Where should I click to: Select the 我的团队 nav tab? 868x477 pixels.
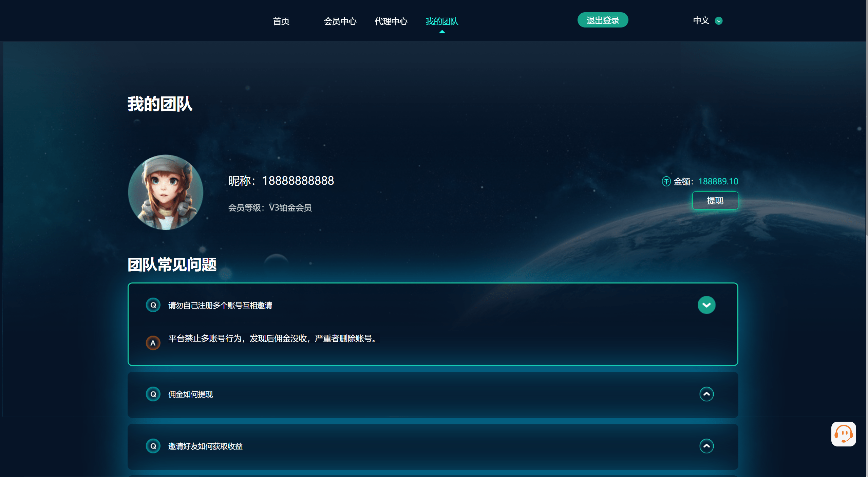point(442,21)
